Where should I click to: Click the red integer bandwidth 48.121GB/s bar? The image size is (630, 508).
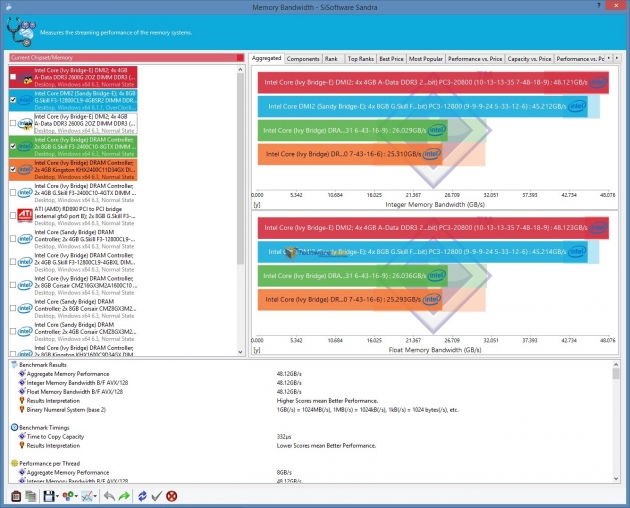pos(433,82)
